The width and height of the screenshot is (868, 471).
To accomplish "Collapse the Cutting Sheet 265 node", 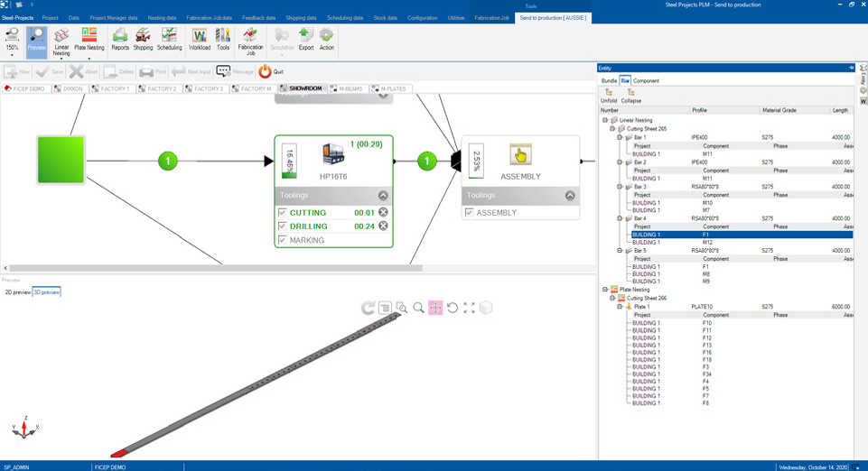I will [612, 129].
